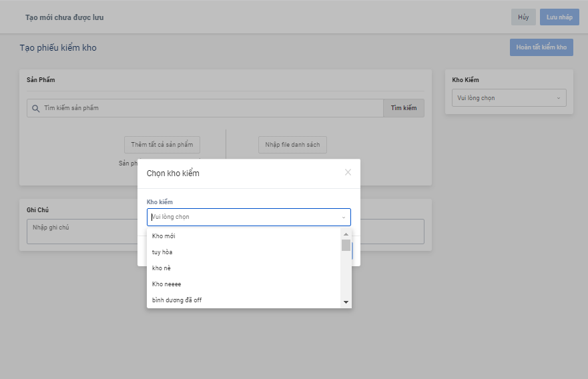Select 'Kho mới' from dropdown list
The image size is (588, 379).
[x=164, y=236]
